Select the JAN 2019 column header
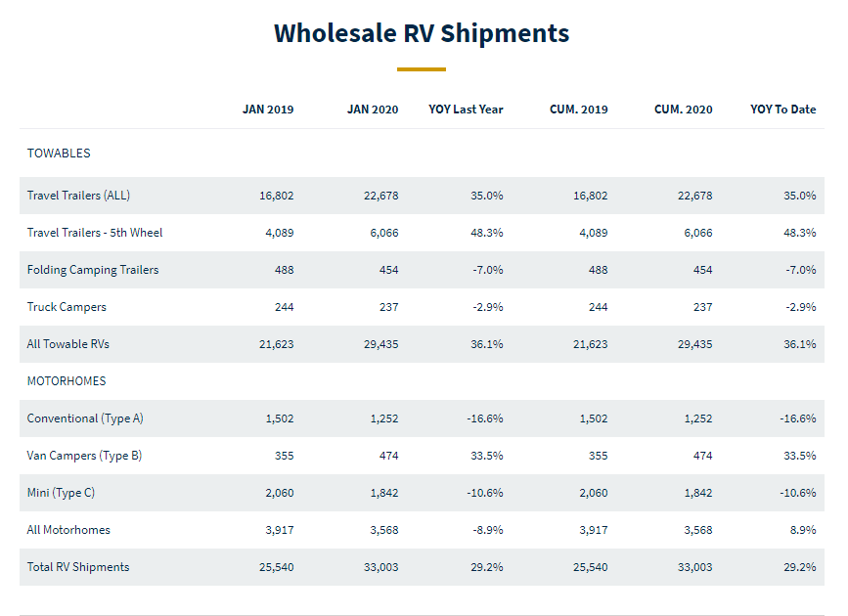 [x=268, y=110]
